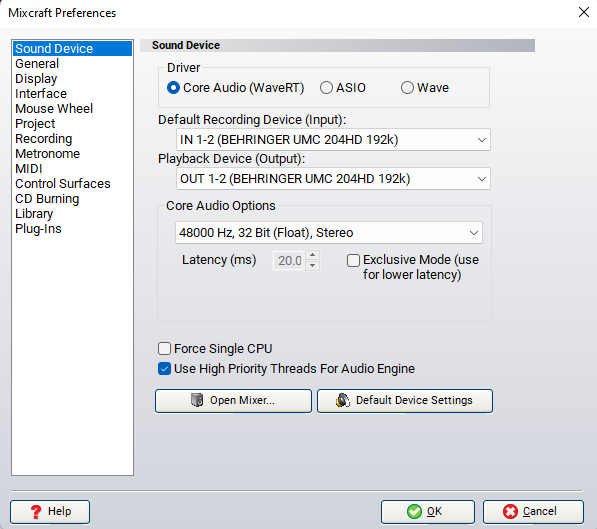Image resolution: width=597 pixels, height=529 pixels.
Task: Click the red X Cancel icon
Action: coord(510,511)
